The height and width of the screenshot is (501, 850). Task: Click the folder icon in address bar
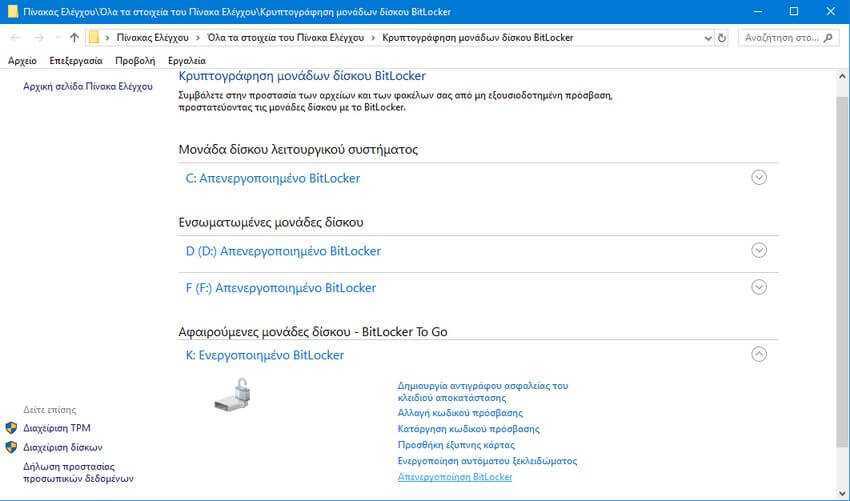tap(94, 37)
